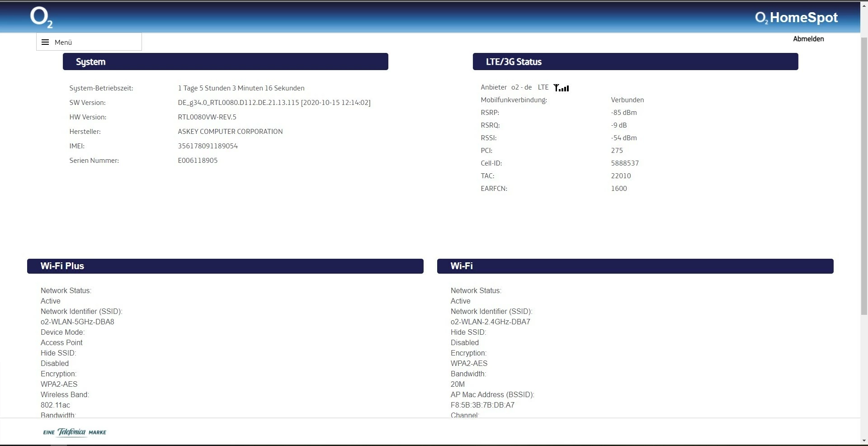
Task: Click the Wi-Fi section header
Action: pos(635,266)
